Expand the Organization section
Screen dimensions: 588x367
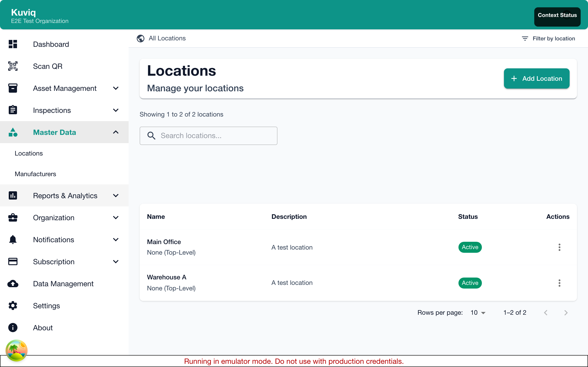[x=116, y=217]
